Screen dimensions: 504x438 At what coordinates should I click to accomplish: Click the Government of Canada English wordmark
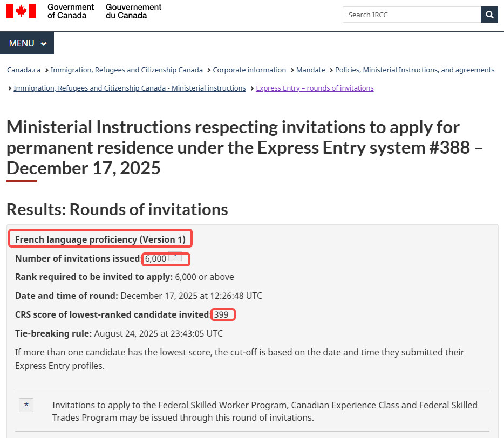click(70, 11)
